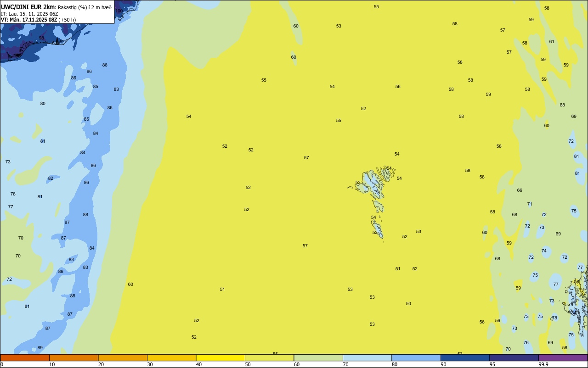
Task: Click the 89 humidity value on the map
Action: [40, 348]
